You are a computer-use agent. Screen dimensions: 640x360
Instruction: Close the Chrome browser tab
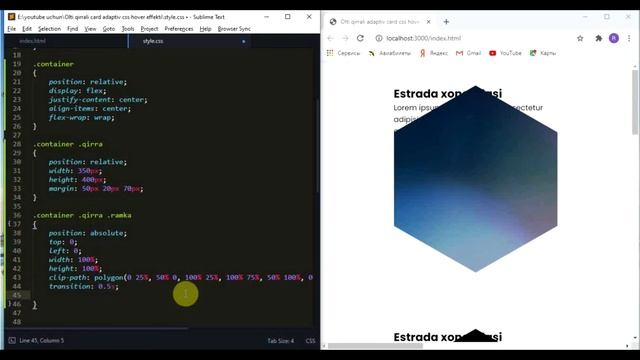(429, 22)
